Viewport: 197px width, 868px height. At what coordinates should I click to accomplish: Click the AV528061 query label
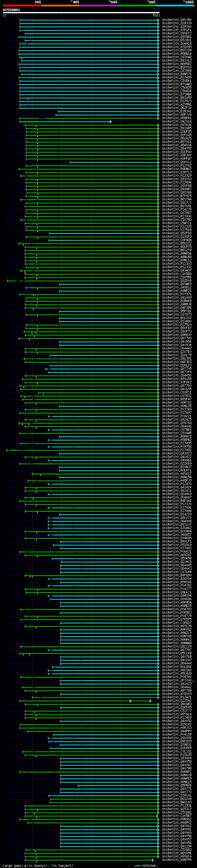[11, 10]
